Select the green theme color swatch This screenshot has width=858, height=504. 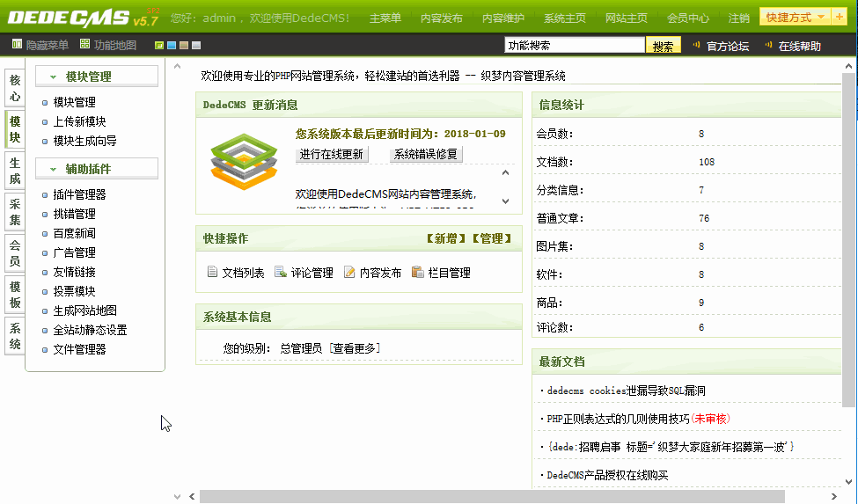(159, 46)
